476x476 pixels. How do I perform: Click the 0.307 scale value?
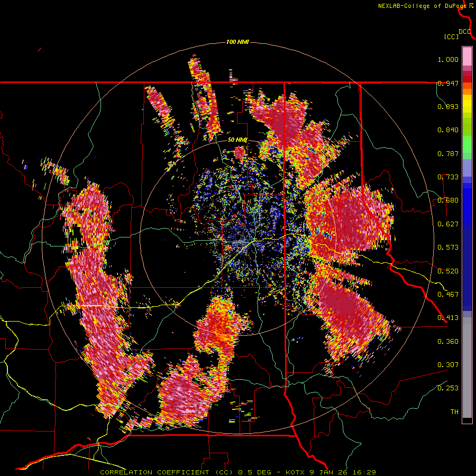point(448,364)
